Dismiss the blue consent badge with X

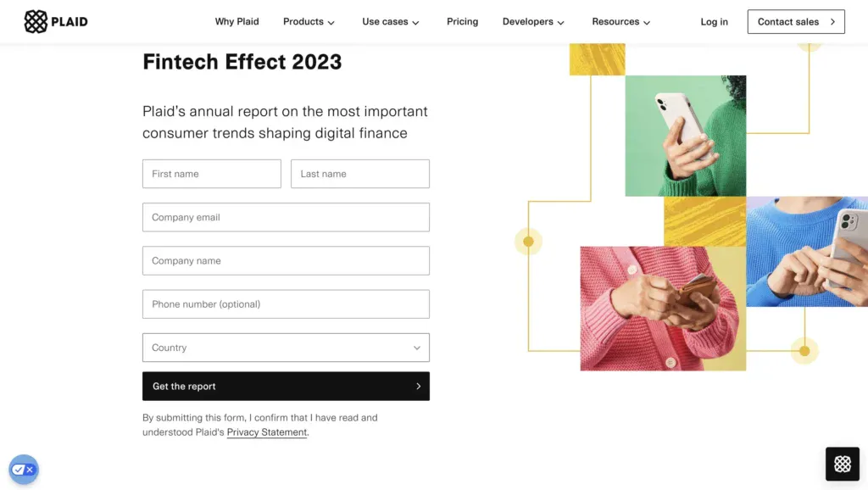30,470
